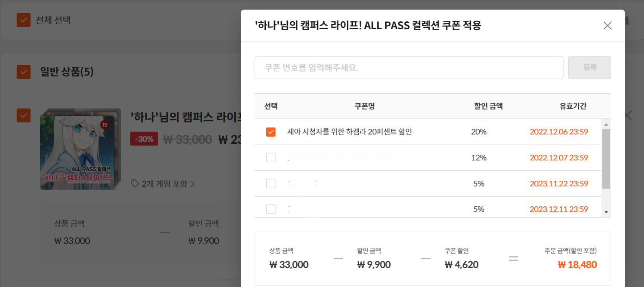Click the coupon list scrollbar thumb
The height and width of the screenshot is (287, 644).
(606, 159)
